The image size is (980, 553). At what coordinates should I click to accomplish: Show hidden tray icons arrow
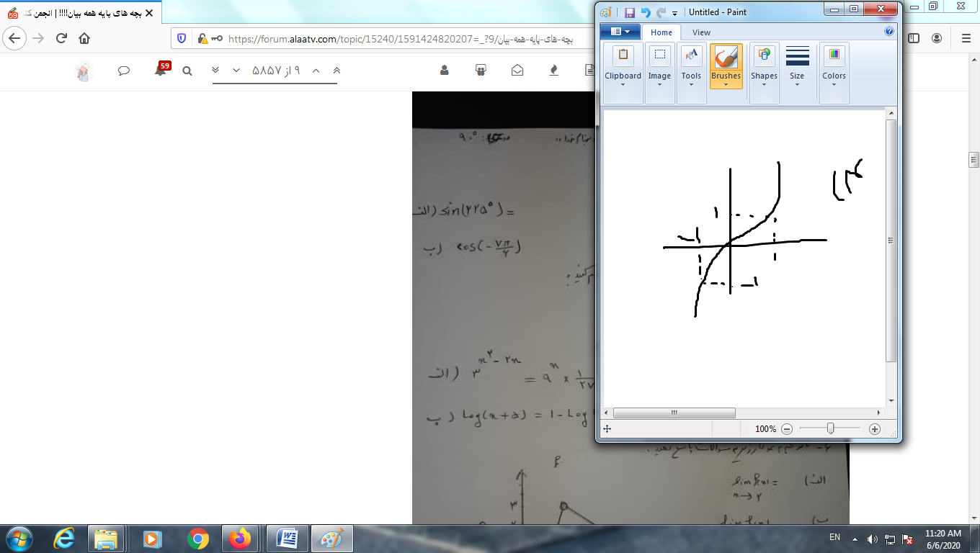tap(855, 539)
